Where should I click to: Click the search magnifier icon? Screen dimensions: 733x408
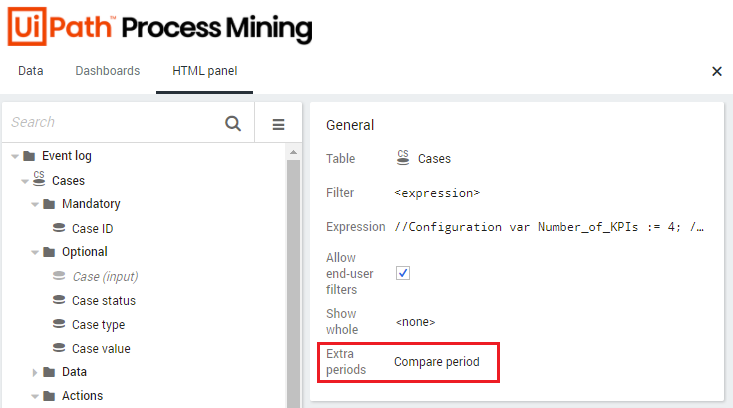233,123
